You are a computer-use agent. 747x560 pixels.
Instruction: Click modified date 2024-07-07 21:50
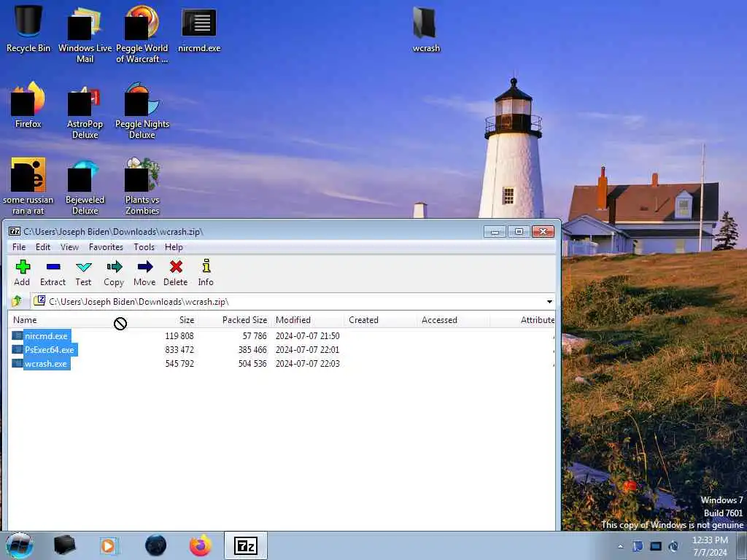point(307,335)
